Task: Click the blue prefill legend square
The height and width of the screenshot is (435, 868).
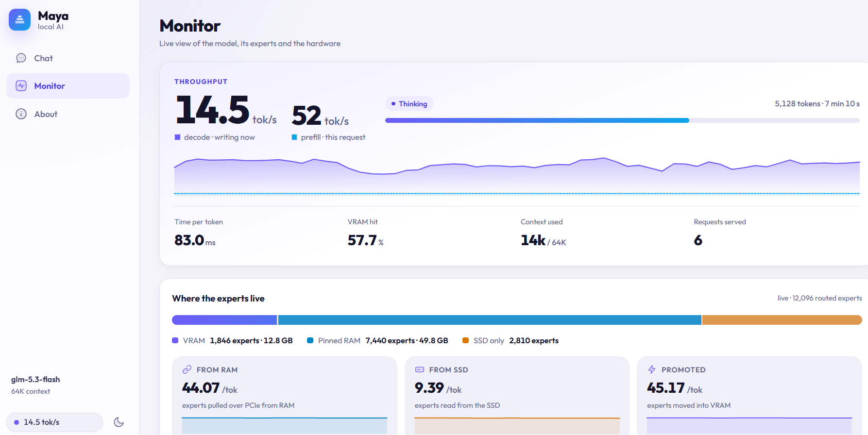Action: click(x=294, y=137)
